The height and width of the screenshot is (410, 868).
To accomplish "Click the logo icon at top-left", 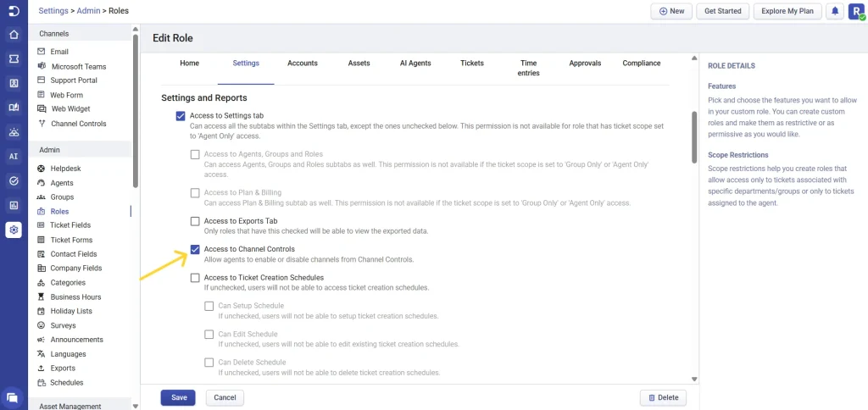I will tap(14, 11).
